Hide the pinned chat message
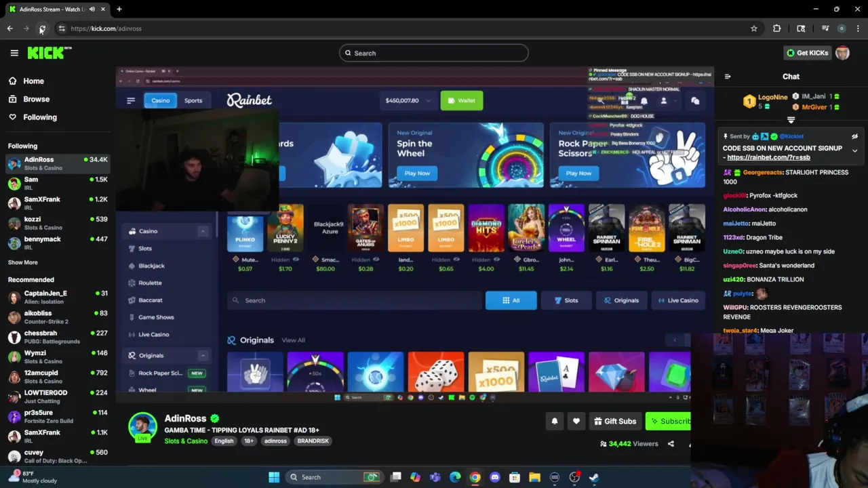Image resolution: width=868 pixels, height=488 pixels. pos(854,137)
